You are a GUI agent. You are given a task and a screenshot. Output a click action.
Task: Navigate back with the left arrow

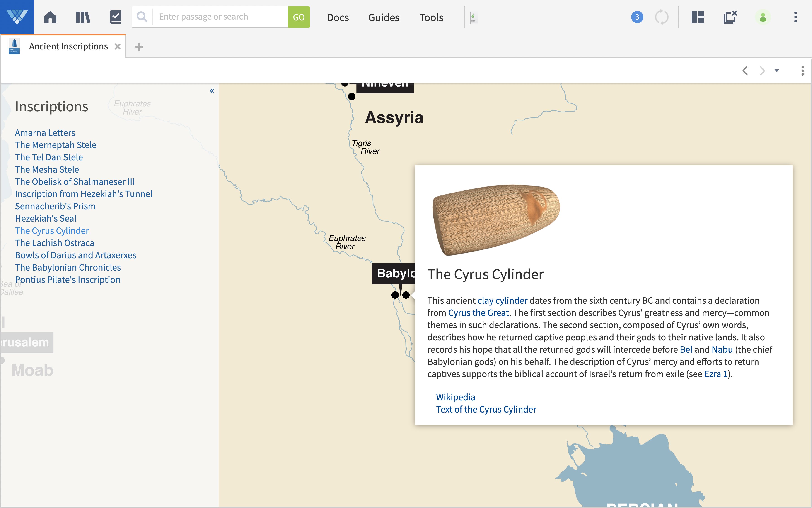click(x=745, y=71)
